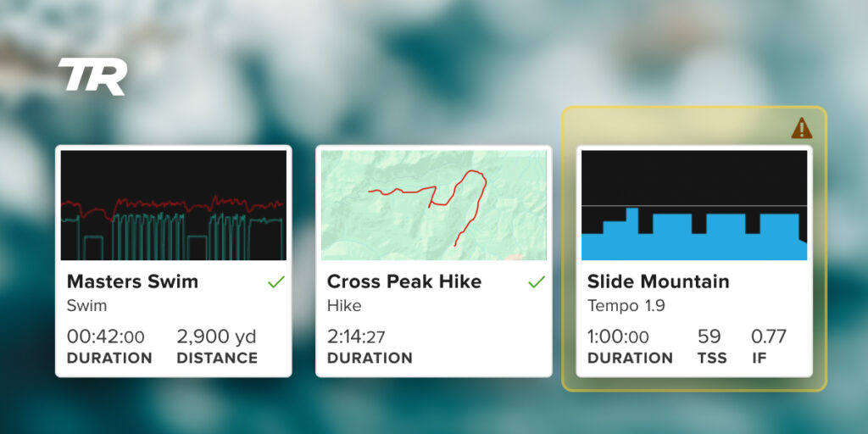Screen dimensions: 868x434
Task: Click the Slide Mountain title
Action: pos(658,281)
